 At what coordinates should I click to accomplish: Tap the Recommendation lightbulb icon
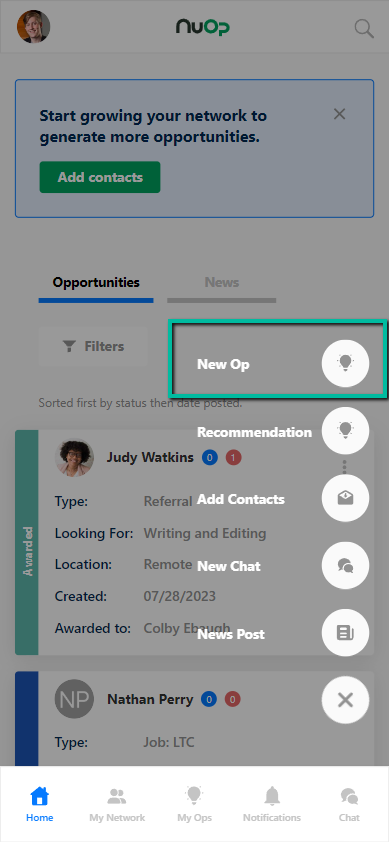pos(345,431)
